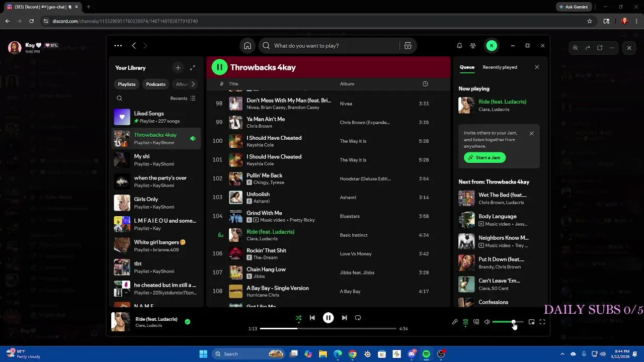Screen dimensions: 644x362
Task: Open Chris Brown artist link under Ya Man Ain't Me
Action: coord(259,126)
